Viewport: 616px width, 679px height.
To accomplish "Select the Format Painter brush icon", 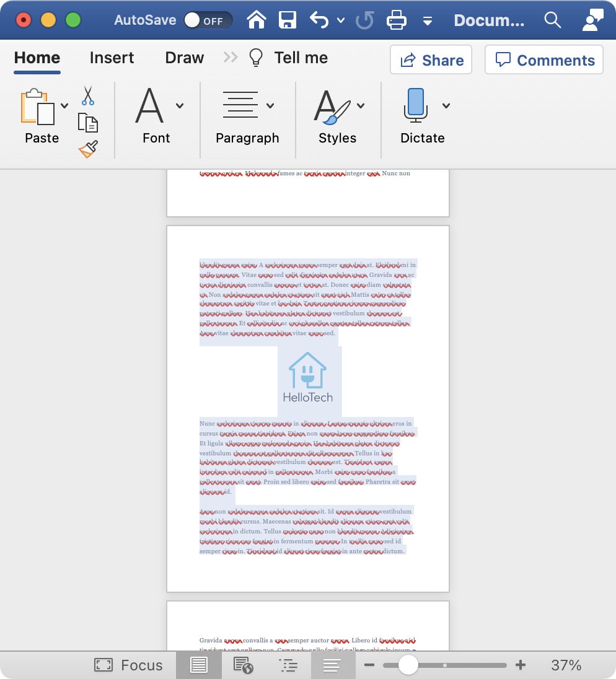I will (x=88, y=149).
